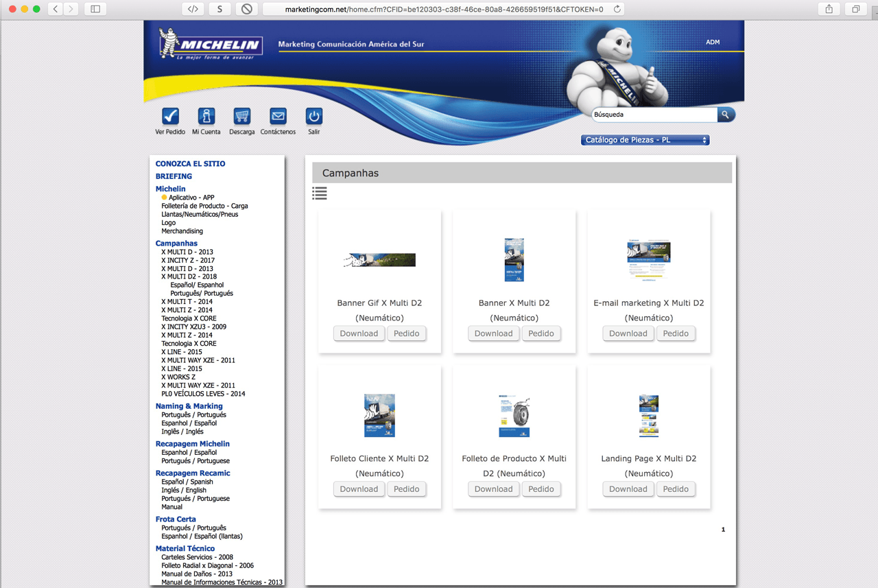Open Llantas/Neumáticos/Pneus link
Screen dimensions: 878x588
pyautogui.click(x=200, y=214)
